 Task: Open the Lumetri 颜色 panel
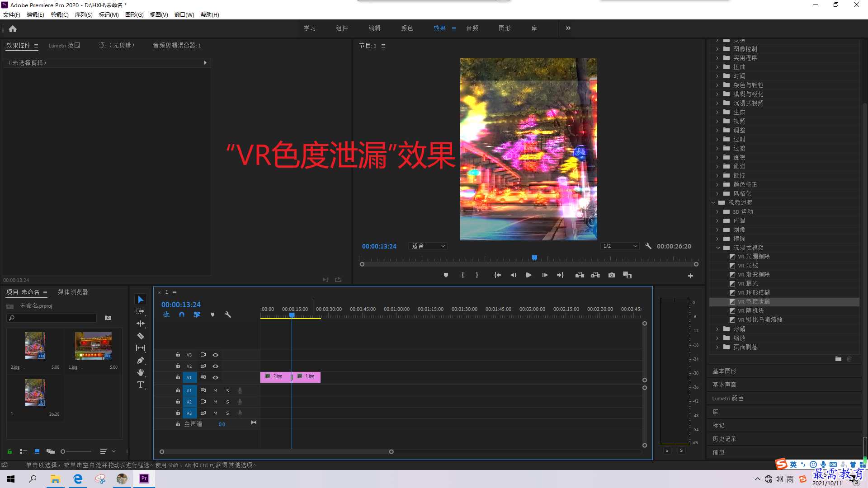[x=728, y=398]
